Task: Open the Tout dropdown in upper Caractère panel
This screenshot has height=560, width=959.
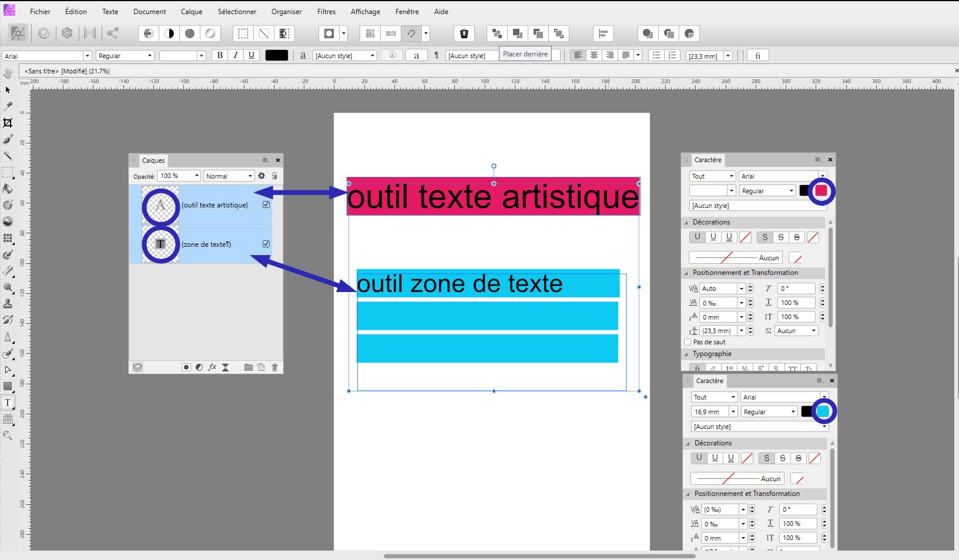Action: click(x=712, y=176)
